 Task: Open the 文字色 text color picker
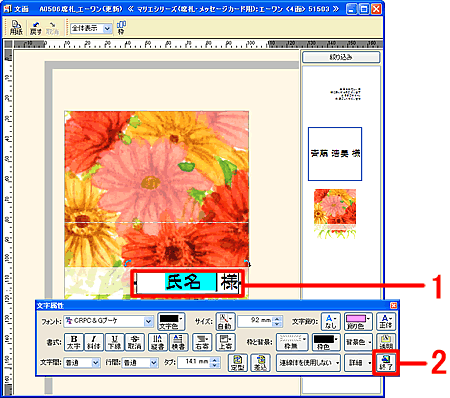tap(170, 321)
